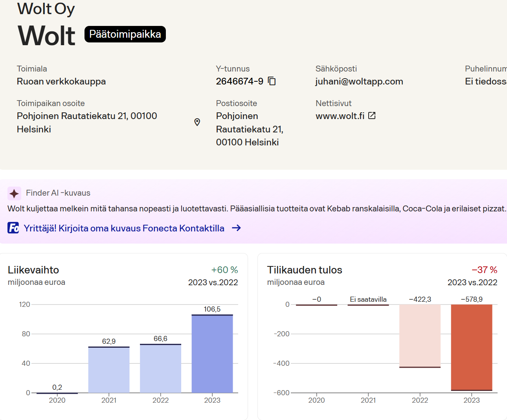Image resolution: width=507 pixels, height=420 pixels.
Task: Copy the Y-tunnus 2646674-9 with the copy icon
Action: click(x=272, y=81)
